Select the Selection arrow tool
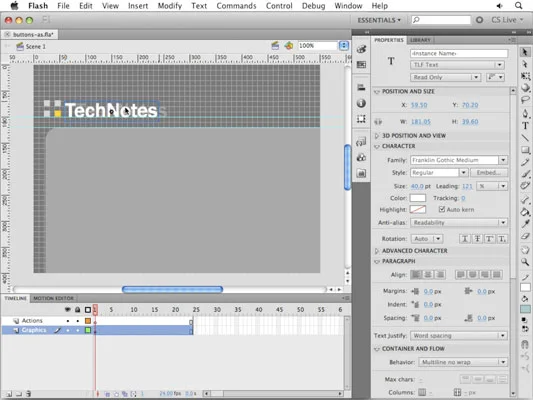Image resolution: width=533 pixels, height=400 pixels. (525, 52)
